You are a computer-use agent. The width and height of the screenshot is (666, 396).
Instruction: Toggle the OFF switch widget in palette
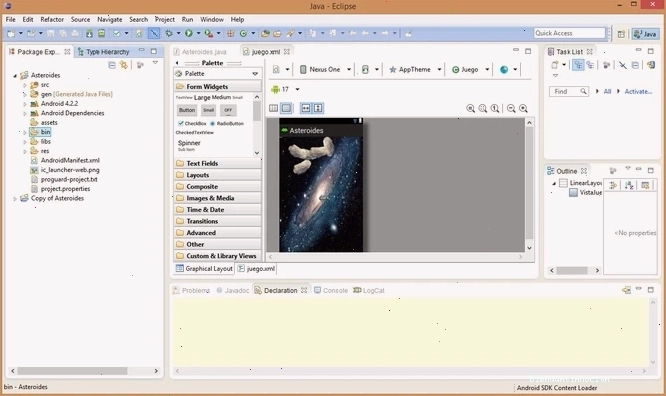click(x=228, y=110)
